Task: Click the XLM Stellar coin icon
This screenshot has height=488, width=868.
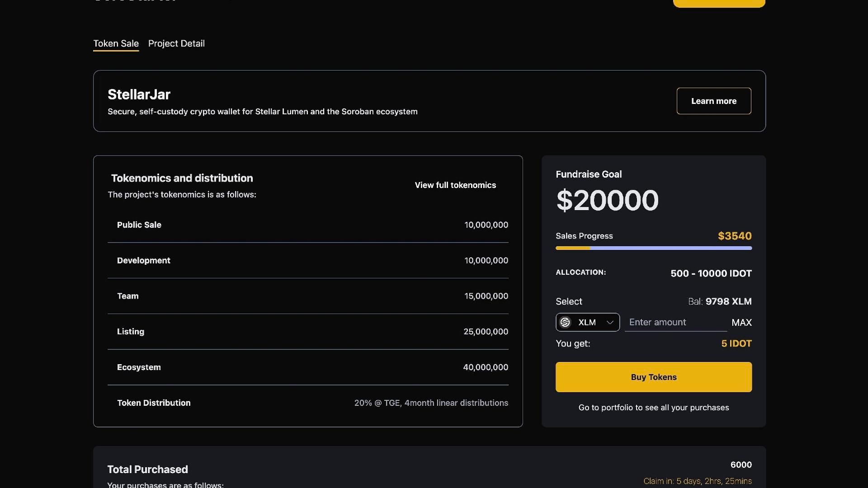Action: point(565,322)
